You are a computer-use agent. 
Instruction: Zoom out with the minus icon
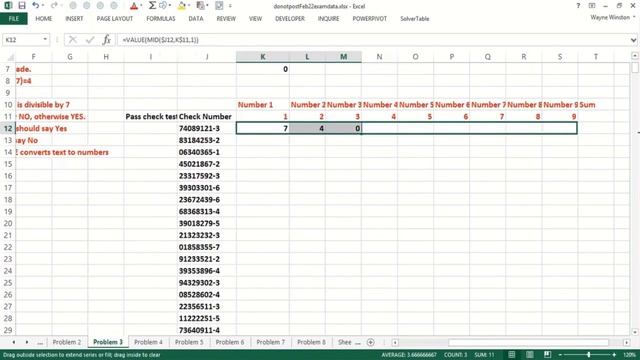pyautogui.click(x=560, y=355)
